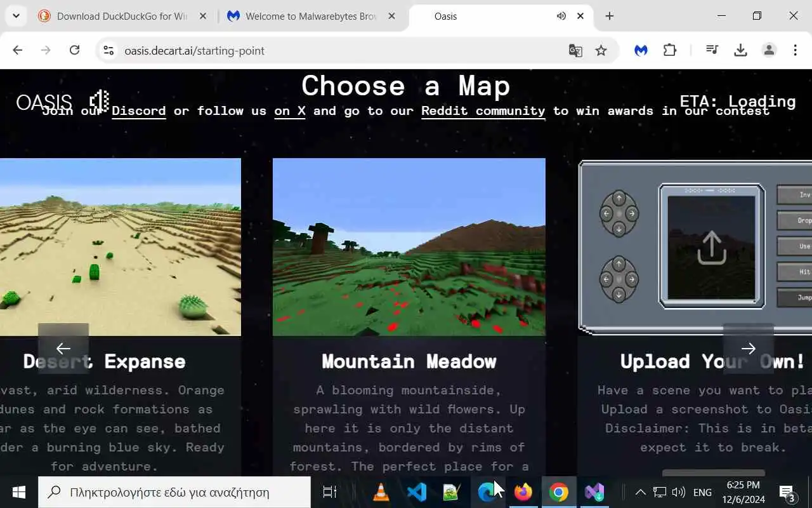Open the Extensions puzzle icon
Image resolution: width=812 pixels, height=508 pixels.
click(670, 50)
